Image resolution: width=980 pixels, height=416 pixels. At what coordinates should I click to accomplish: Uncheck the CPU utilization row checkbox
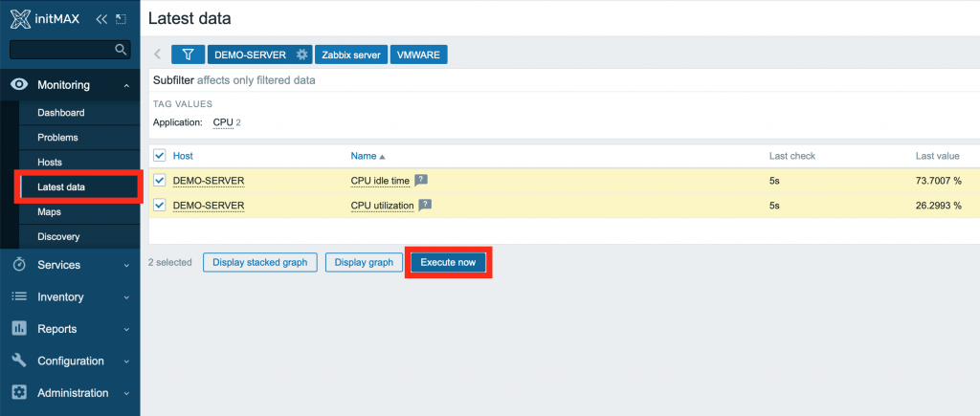(160, 205)
